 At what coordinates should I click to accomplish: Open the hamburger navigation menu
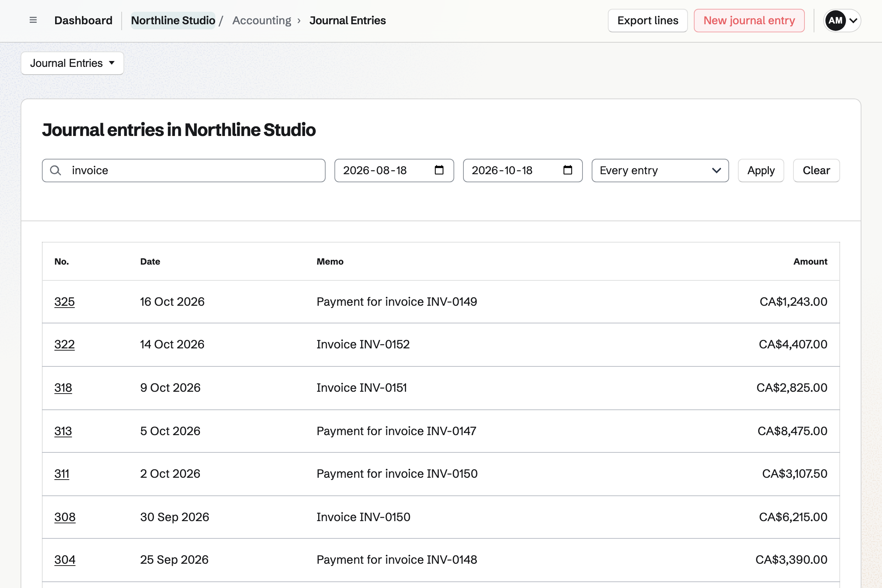[33, 20]
